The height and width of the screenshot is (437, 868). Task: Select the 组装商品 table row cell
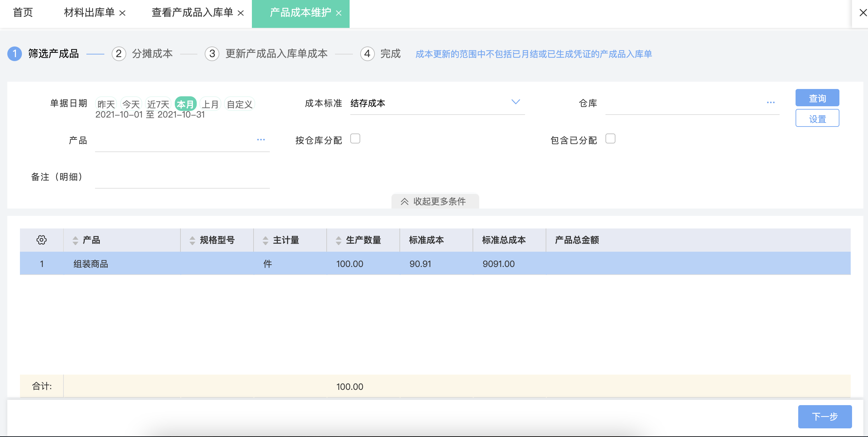[91, 264]
